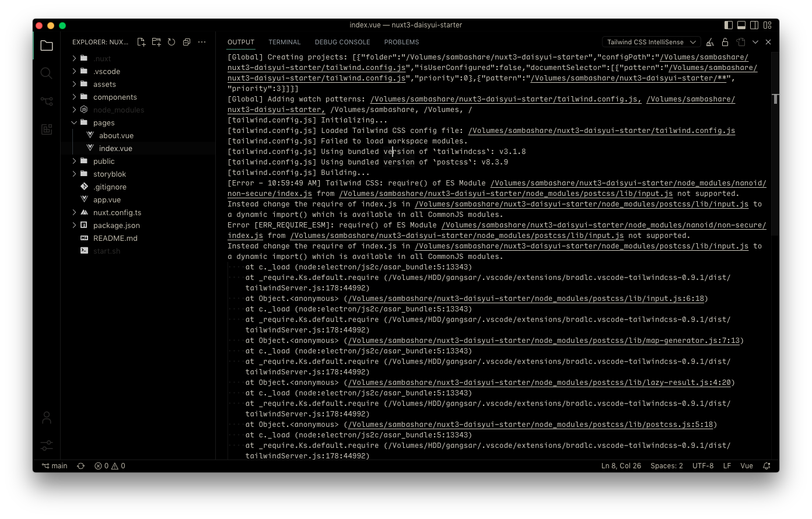Switch to the OUTPUT tab
The width and height of the screenshot is (812, 519).
tap(241, 42)
